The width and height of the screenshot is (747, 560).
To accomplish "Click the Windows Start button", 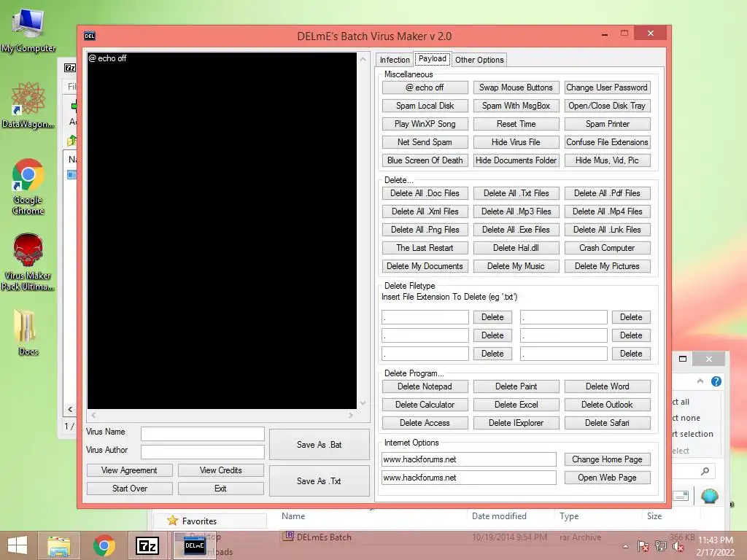I will click(18, 545).
